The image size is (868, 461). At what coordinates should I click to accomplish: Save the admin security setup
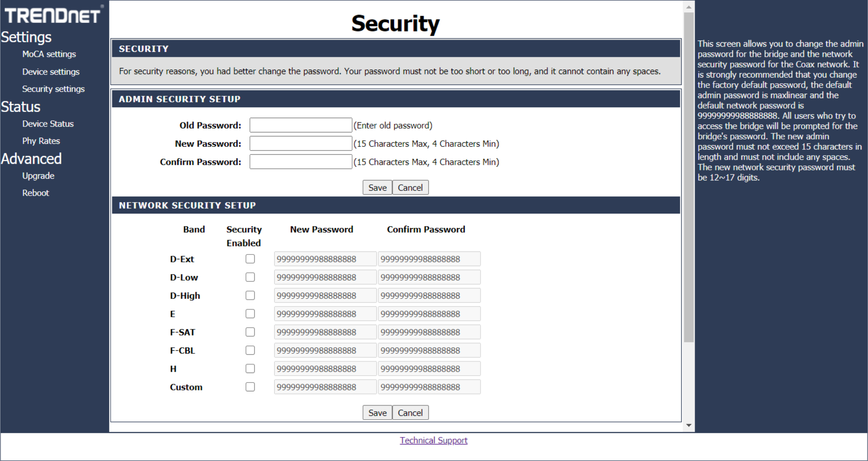377,187
